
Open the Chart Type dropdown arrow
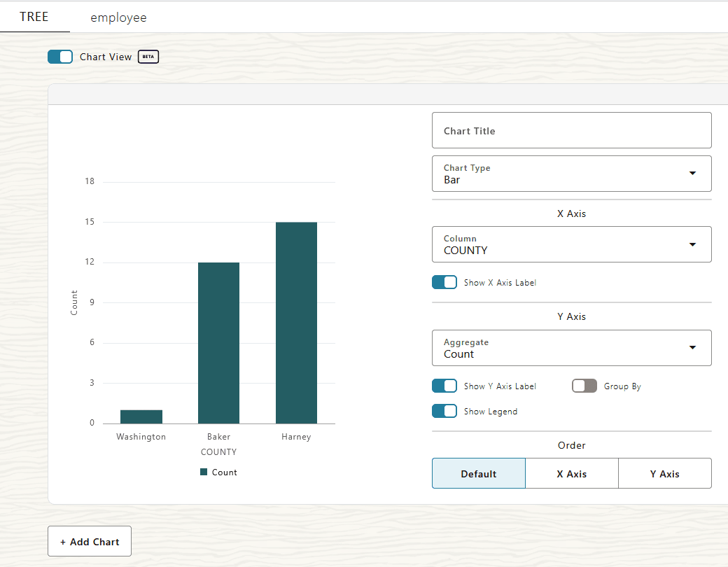(692, 173)
